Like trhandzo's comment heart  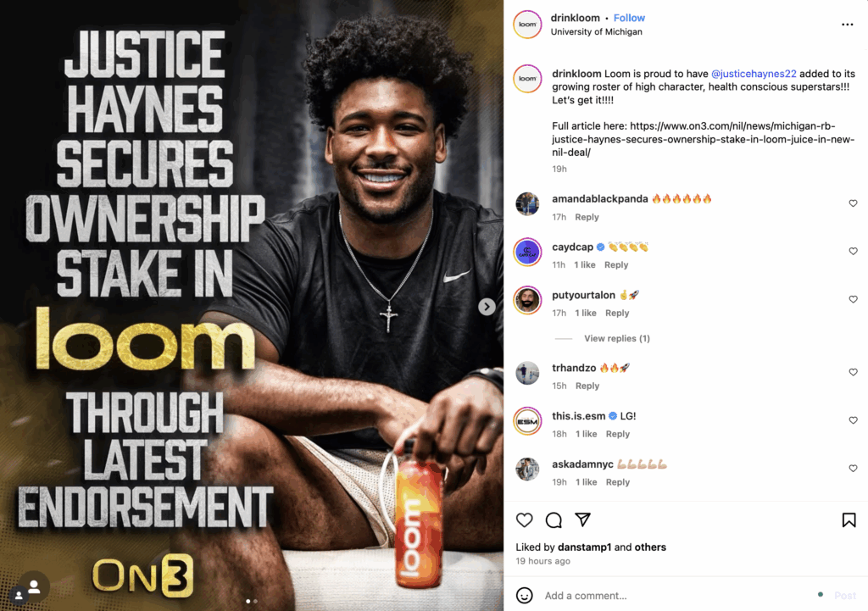[x=853, y=372]
